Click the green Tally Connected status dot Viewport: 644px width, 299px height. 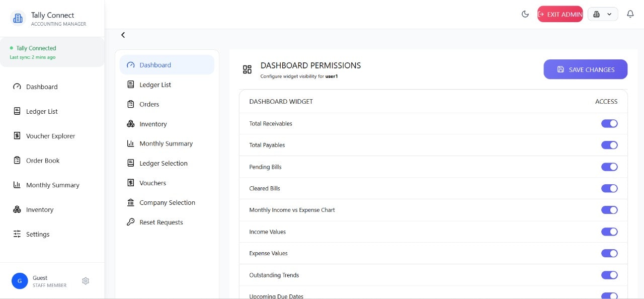tap(12, 48)
